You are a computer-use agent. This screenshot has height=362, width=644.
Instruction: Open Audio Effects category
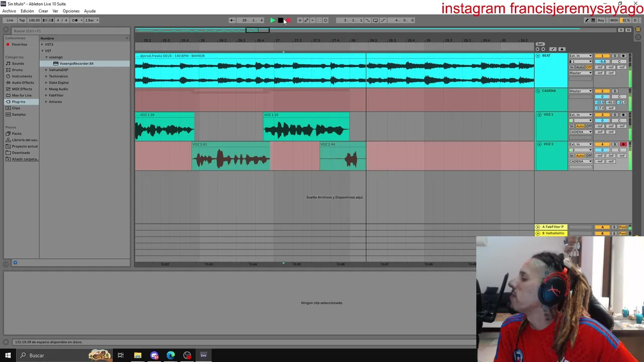(23, 82)
